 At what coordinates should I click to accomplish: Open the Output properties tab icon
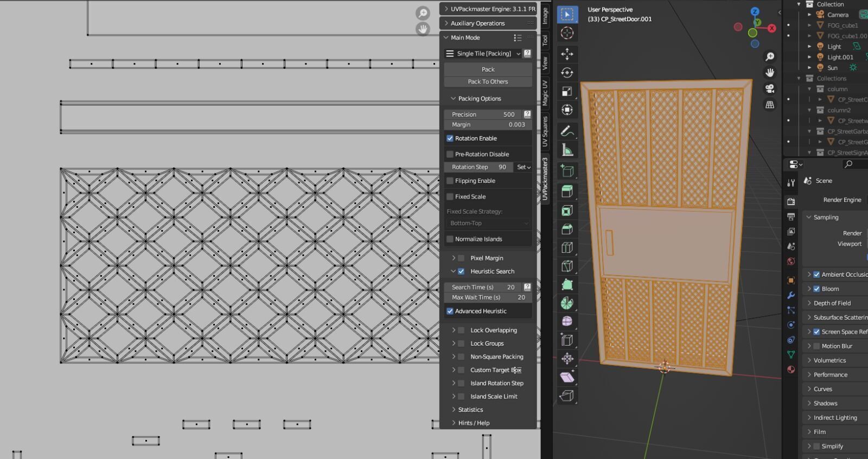tap(791, 216)
